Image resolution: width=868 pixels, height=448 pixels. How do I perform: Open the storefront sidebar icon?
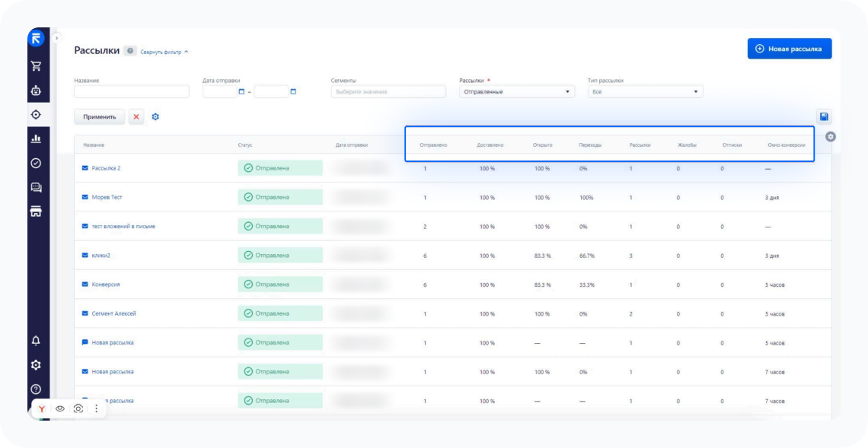36,211
